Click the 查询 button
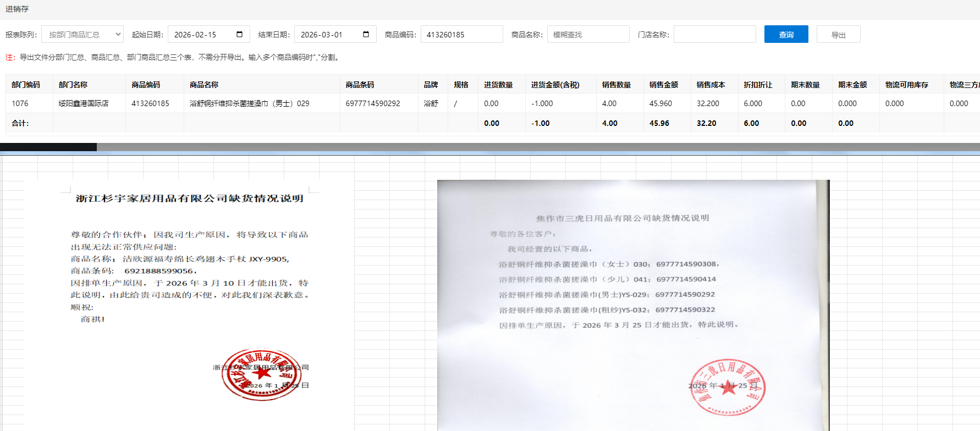Screen dimensions: 980x431 pos(786,34)
